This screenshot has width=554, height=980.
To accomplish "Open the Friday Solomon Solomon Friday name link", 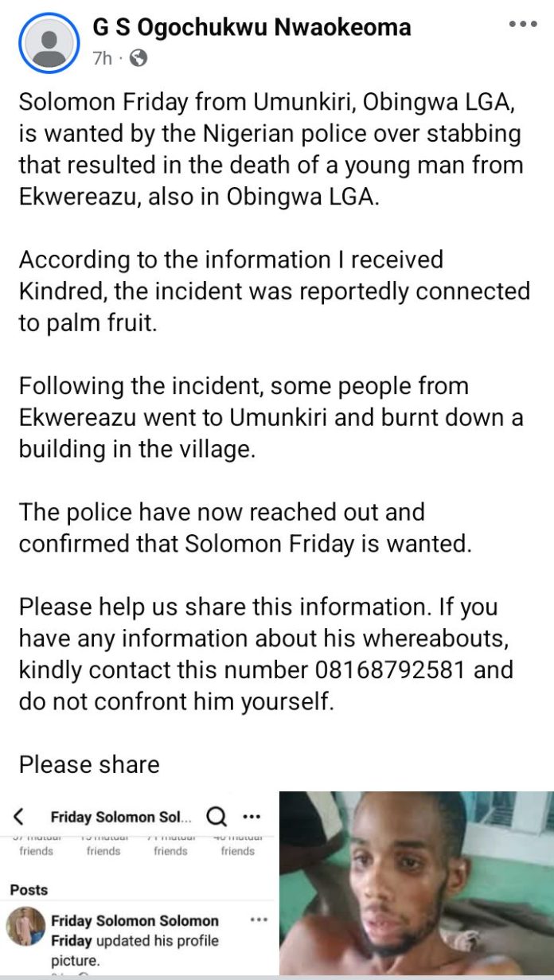I will pos(135,931).
